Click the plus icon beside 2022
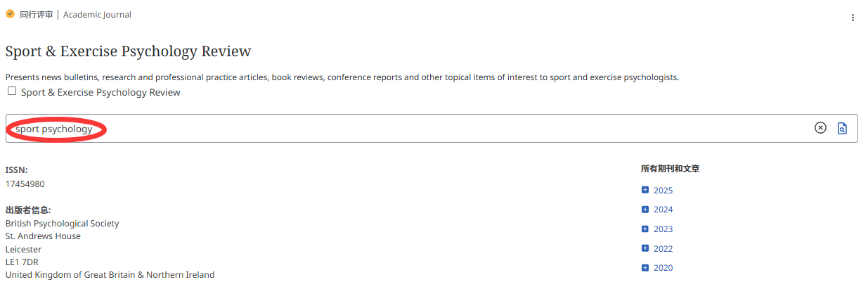868x282 pixels. [x=645, y=248]
